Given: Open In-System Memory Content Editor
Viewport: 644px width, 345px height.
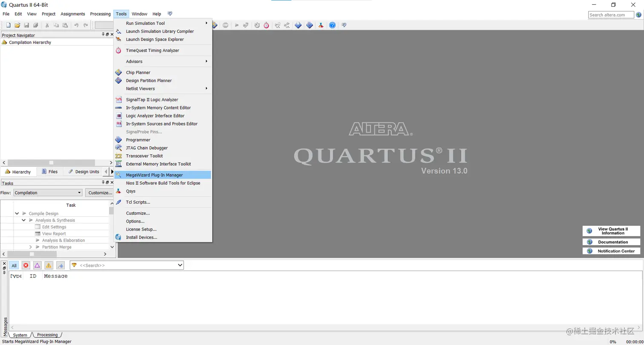Looking at the screenshot, I should point(162,108).
